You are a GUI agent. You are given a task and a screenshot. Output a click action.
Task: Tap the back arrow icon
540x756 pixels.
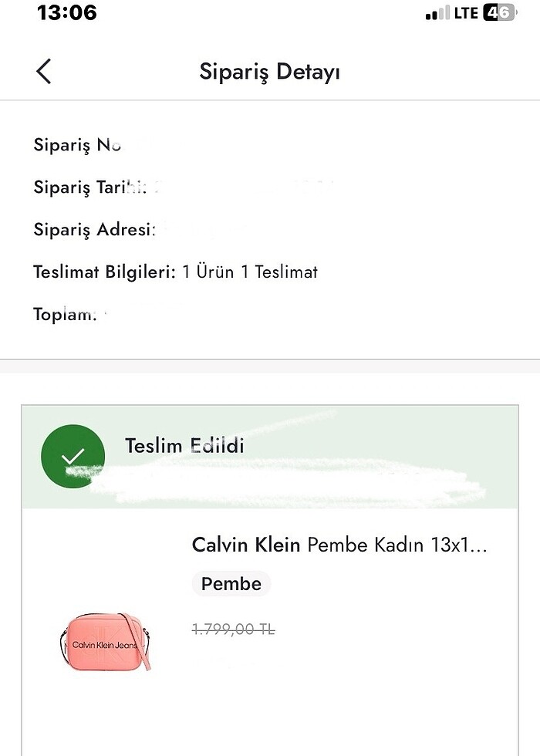(x=43, y=71)
